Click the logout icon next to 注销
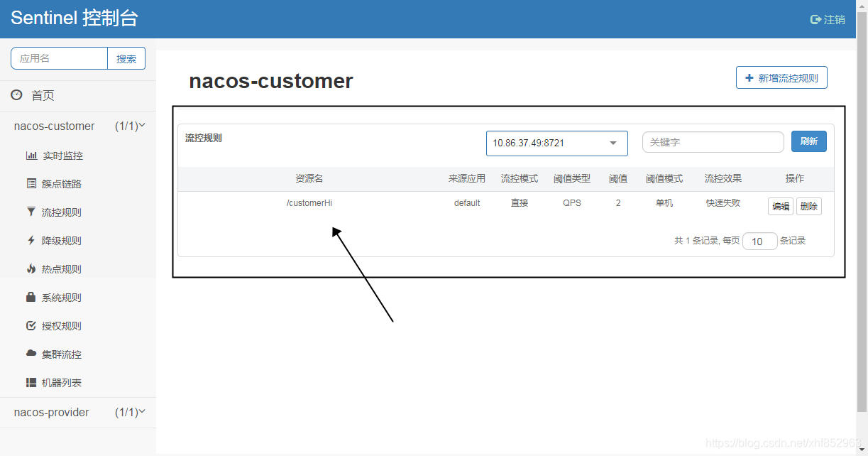This screenshot has height=456, width=868. (815, 19)
